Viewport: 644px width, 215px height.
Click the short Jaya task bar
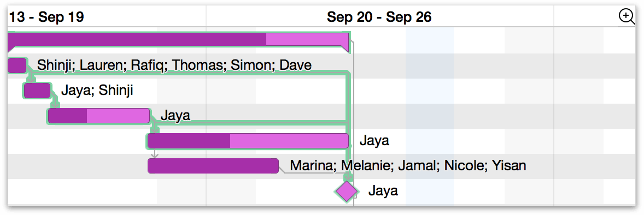click(99, 116)
